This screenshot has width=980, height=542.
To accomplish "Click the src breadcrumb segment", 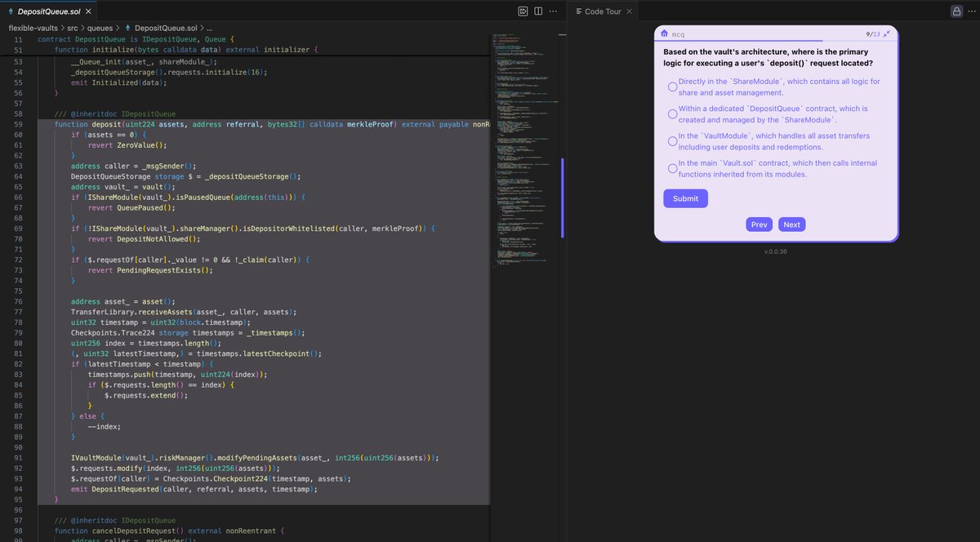I will point(73,29).
